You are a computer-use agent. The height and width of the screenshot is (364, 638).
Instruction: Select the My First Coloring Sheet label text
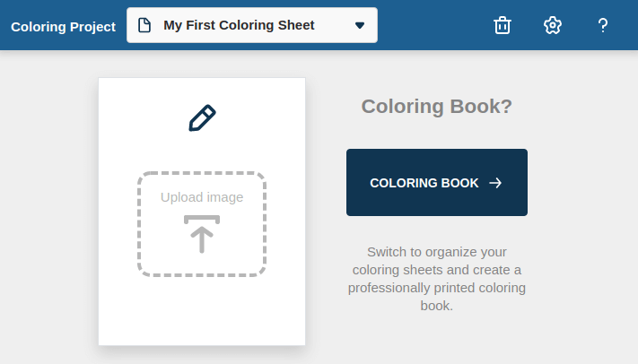click(239, 25)
